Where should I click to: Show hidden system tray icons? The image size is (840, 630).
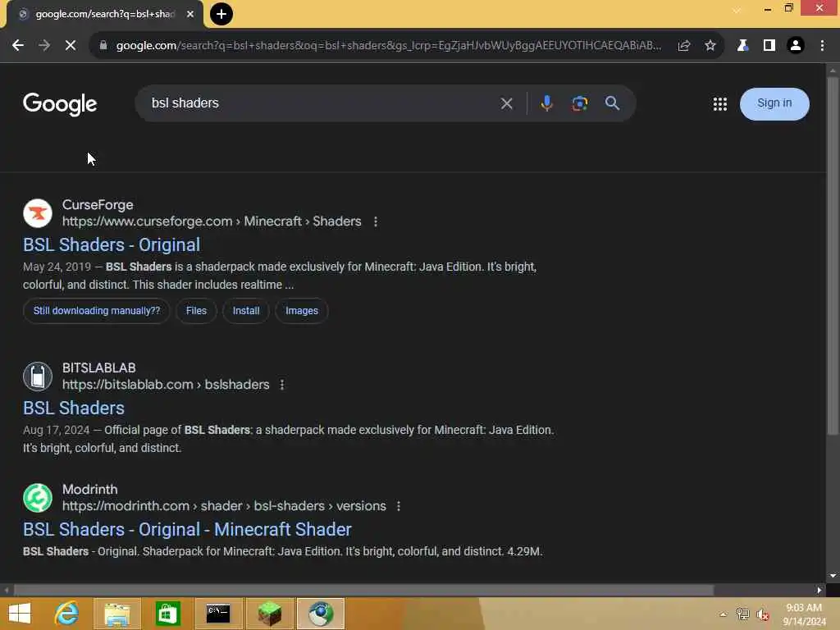[x=723, y=614]
